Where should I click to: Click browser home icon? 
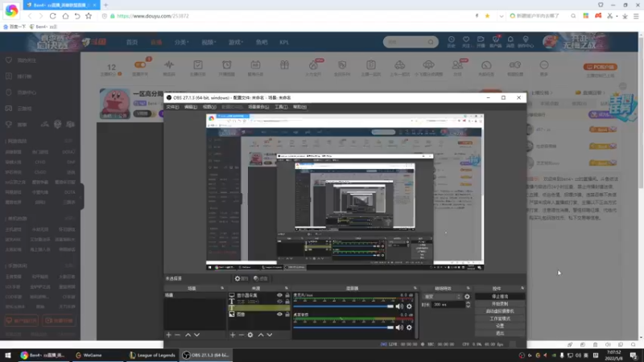65,16
